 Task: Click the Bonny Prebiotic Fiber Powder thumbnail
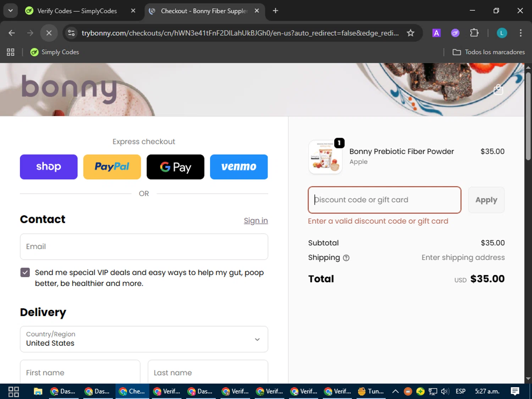pyautogui.click(x=325, y=157)
